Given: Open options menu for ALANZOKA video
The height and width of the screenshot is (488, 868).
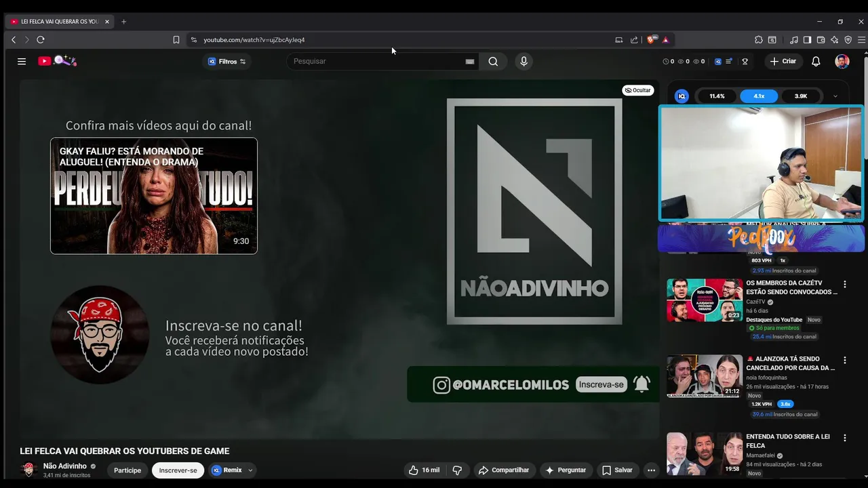Looking at the screenshot, I should point(845,361).
